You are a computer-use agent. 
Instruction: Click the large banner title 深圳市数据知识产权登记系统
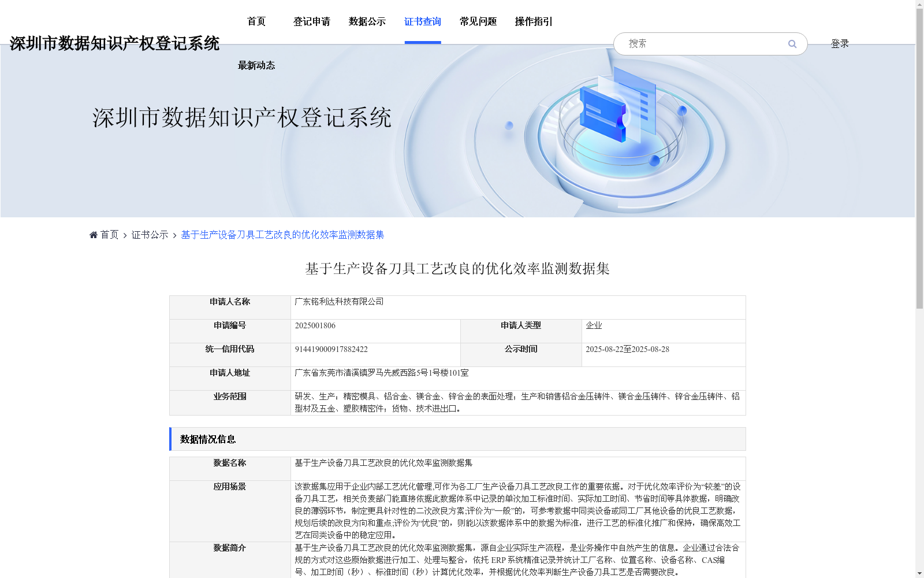tap(242, 117)
